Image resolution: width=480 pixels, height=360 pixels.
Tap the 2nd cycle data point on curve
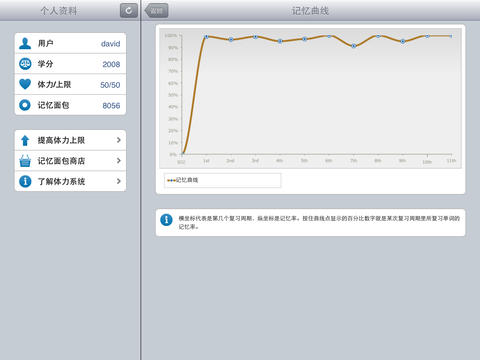[231, 40]
